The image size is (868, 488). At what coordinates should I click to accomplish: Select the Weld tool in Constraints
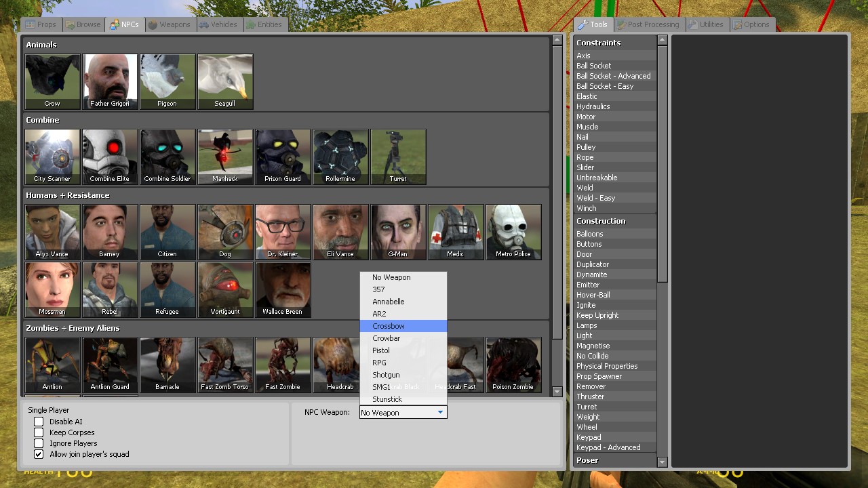[585, 188]
